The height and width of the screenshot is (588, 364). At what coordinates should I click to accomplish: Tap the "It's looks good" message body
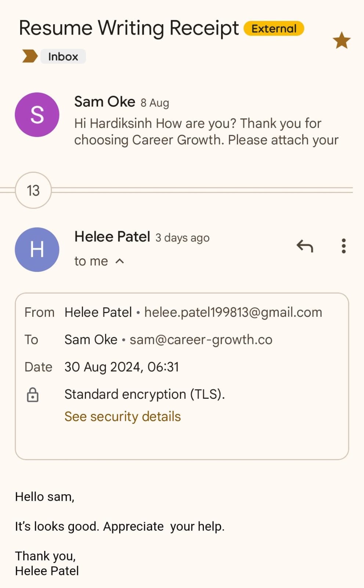click(x=119, y=526)
